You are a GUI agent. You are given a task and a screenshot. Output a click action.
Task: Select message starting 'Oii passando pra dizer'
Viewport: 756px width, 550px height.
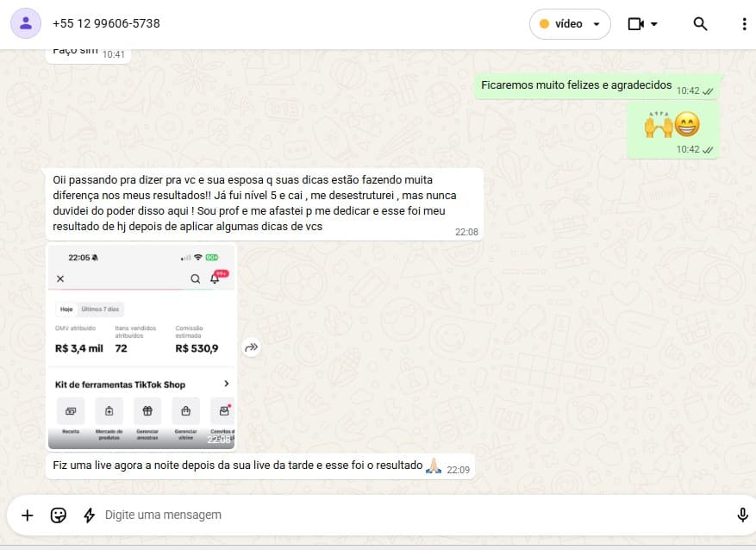265,204
